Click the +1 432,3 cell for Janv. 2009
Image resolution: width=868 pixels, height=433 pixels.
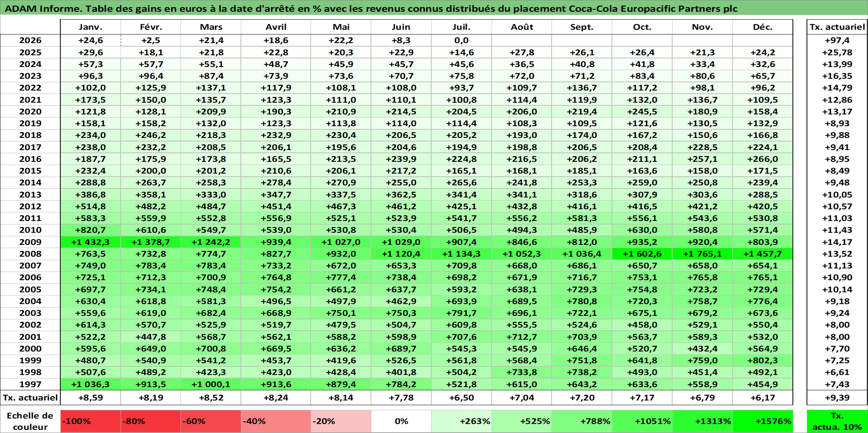pyautogui.click(x=90, y=242)
